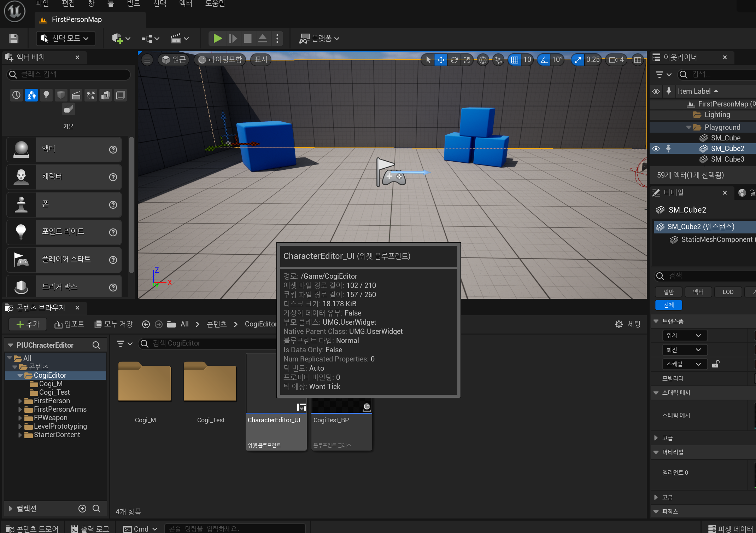This screenshot has width=756, height=533.
Task: Collapse the Playground folder in outliner
Action: pos(688,127)
